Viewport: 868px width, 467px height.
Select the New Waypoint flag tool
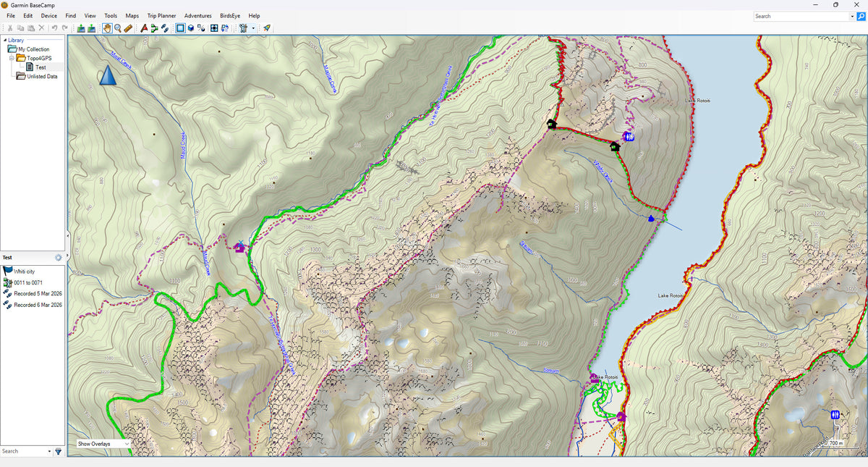point(144,28)
